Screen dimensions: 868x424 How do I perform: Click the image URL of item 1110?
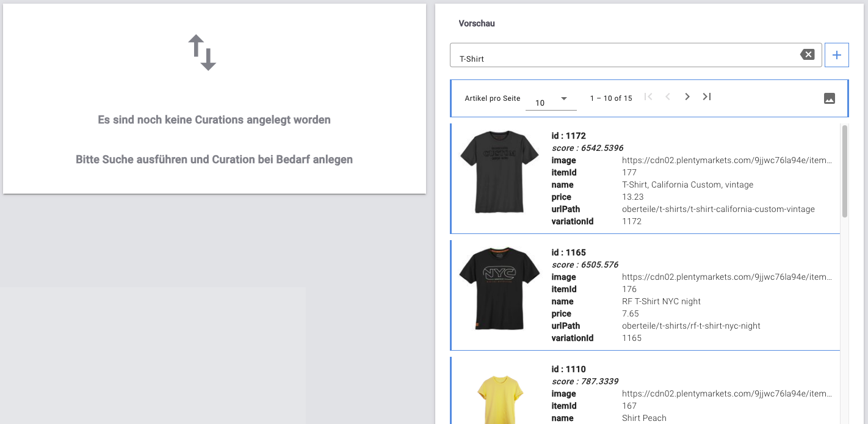coord(727,393)
